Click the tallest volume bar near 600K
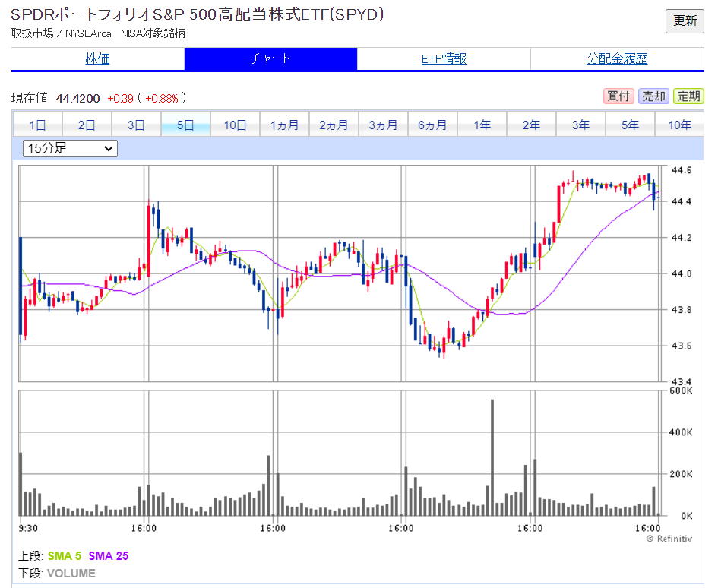 pos(492,457)
